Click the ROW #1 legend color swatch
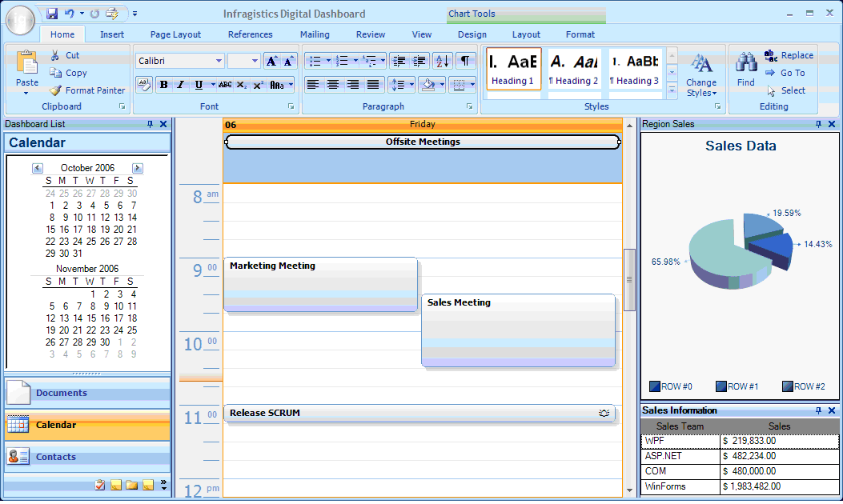This screenshot has width=843, height=504. (721, 386)
